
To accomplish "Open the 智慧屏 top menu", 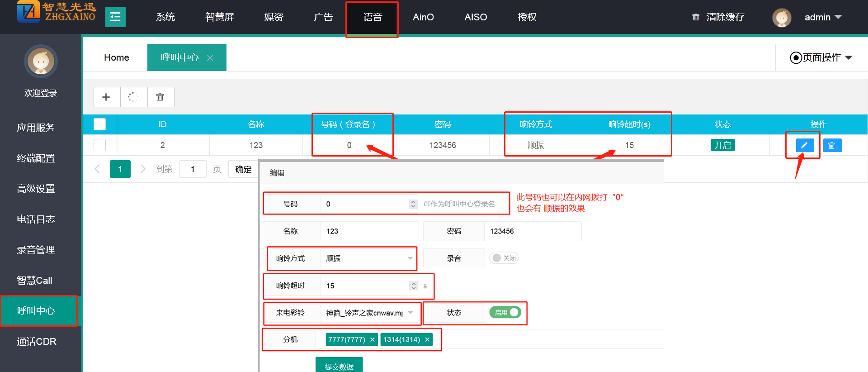I will coord(220,17).
